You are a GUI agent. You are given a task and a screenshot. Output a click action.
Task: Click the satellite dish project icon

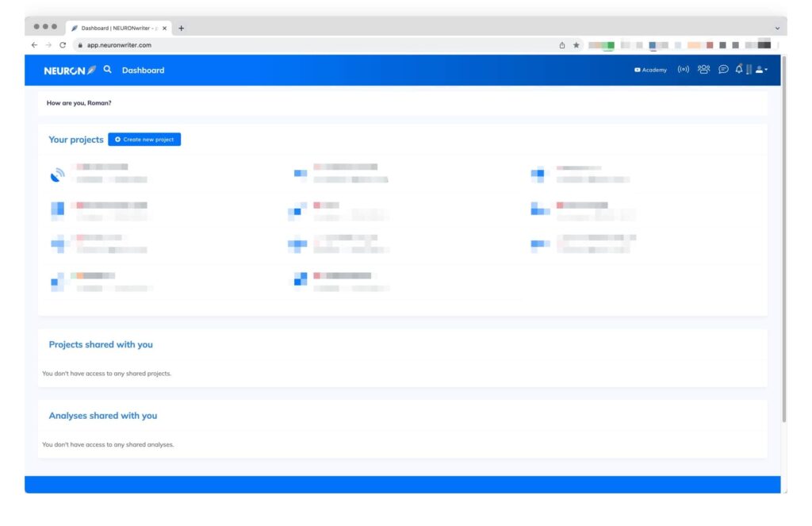pyautogui.click(x=57, y=175)
